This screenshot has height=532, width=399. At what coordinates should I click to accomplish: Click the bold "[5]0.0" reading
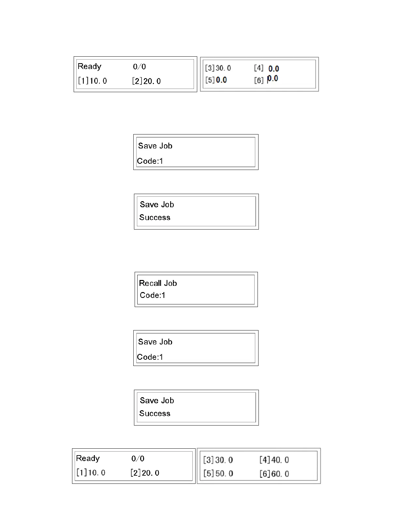pyautogui.click(x=216, y=80)
